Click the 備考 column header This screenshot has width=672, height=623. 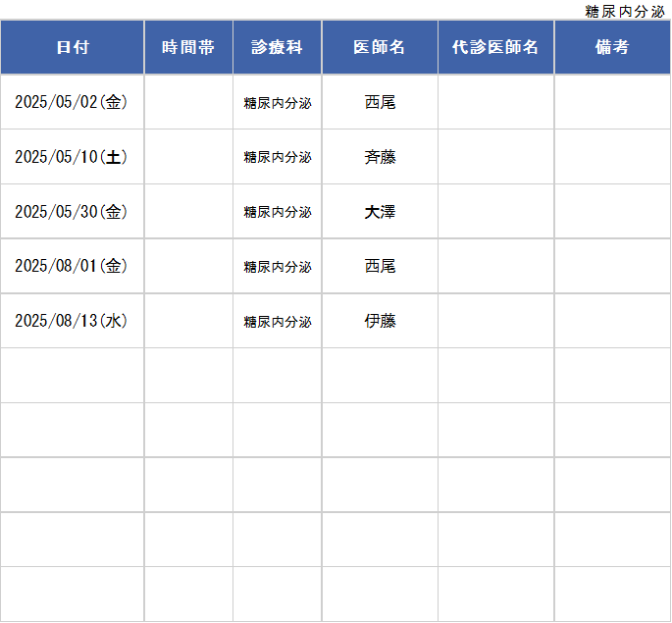tap(612, 47)
